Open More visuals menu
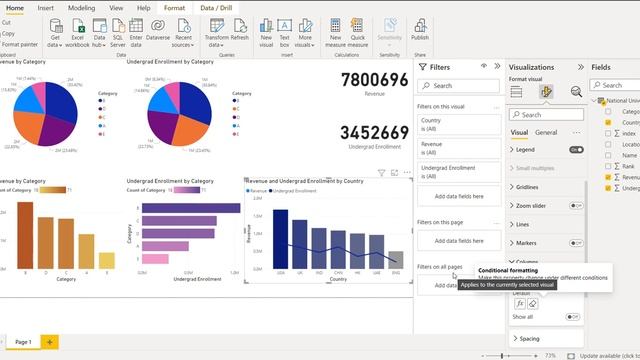 point(305,33)
